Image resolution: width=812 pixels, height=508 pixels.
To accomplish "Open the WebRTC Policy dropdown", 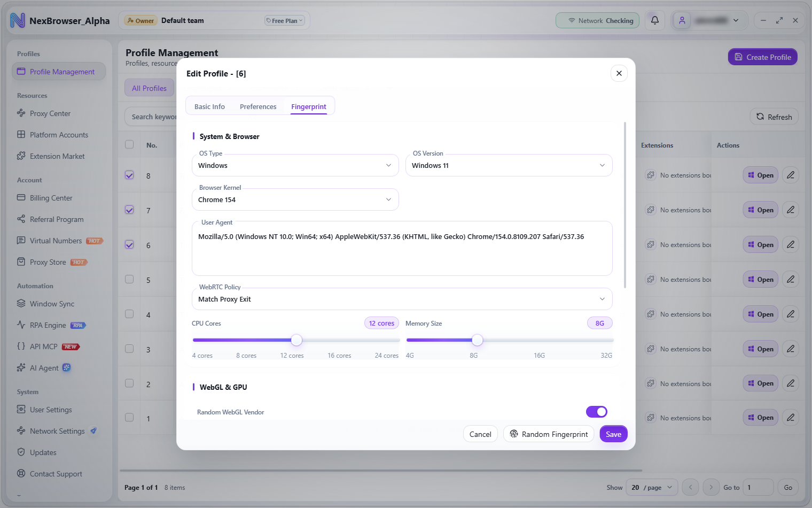I will pyautogui.click(x=402, y=299).
